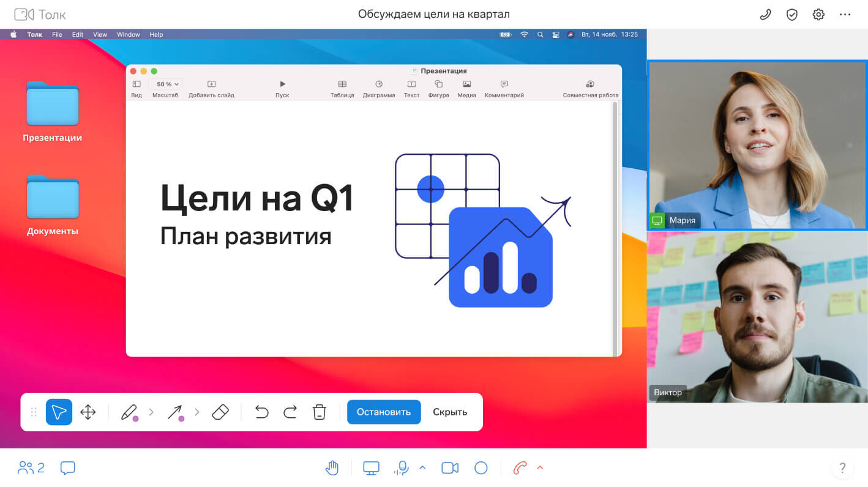The image size is (868, 487).
Task: Click the slide chart illustration
Action: click(483, 231)
